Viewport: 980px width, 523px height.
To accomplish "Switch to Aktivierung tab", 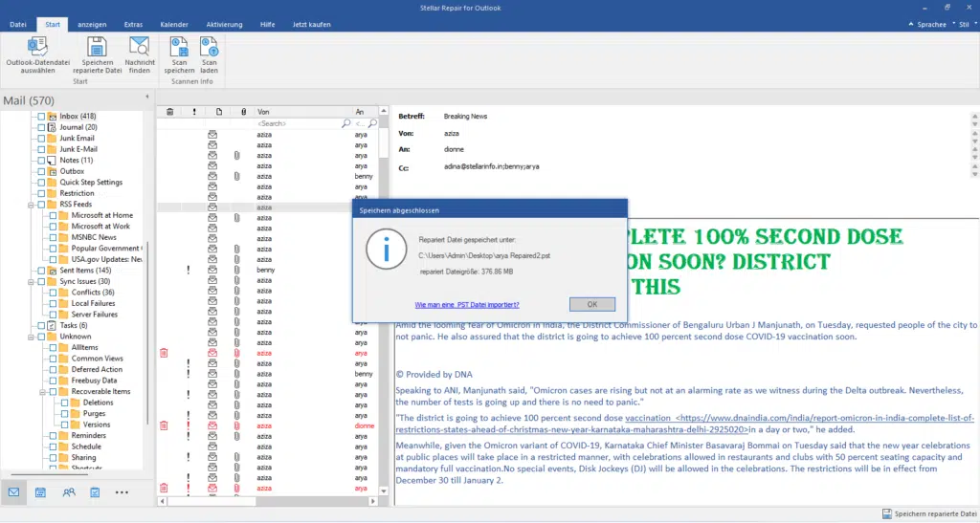I will [224, 24].
